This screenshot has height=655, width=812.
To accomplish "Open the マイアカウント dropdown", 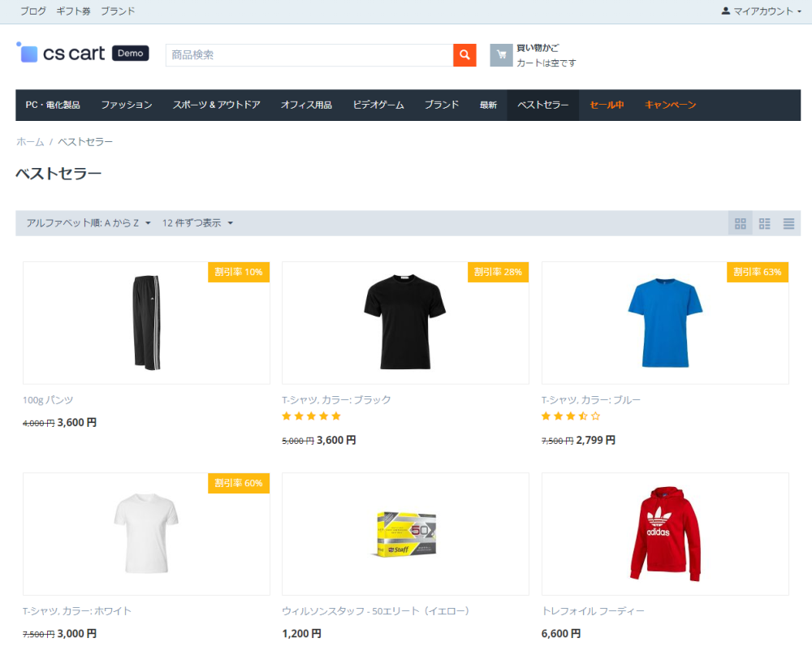I will pyautogui.click(x=762, y=11).
